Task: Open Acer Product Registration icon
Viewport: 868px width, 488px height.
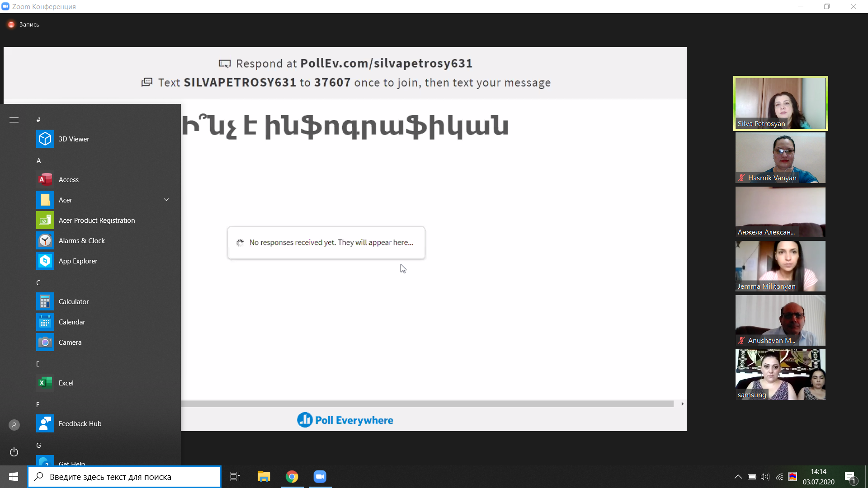Action: (45, 220)
